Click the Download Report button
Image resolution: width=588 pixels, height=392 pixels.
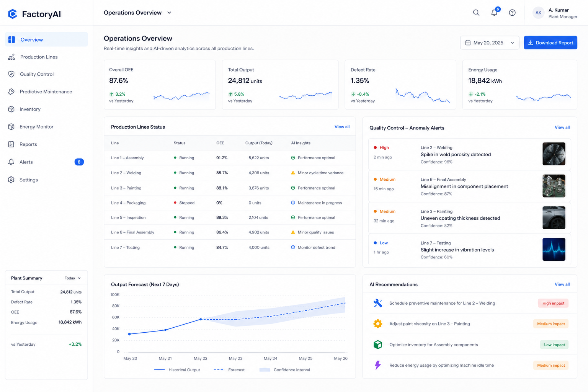point(550,43)
